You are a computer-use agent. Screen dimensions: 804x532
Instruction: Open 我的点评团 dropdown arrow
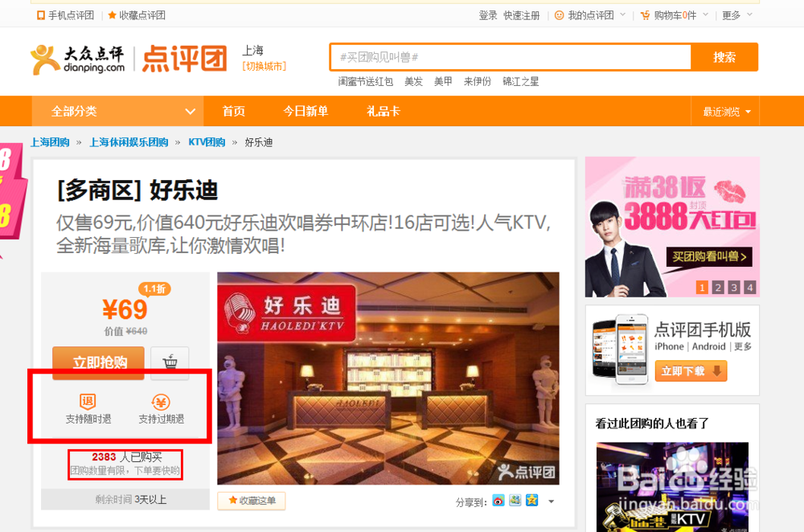(622, 14)
